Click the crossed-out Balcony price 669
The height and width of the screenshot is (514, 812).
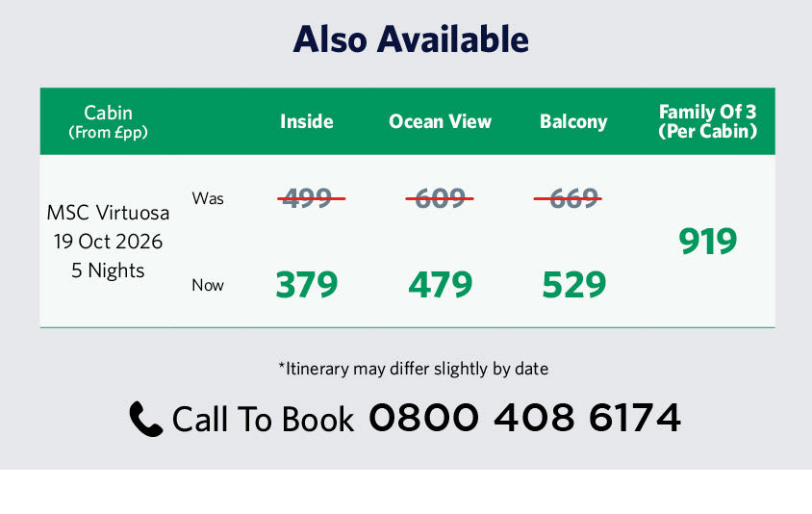point(568,198)
